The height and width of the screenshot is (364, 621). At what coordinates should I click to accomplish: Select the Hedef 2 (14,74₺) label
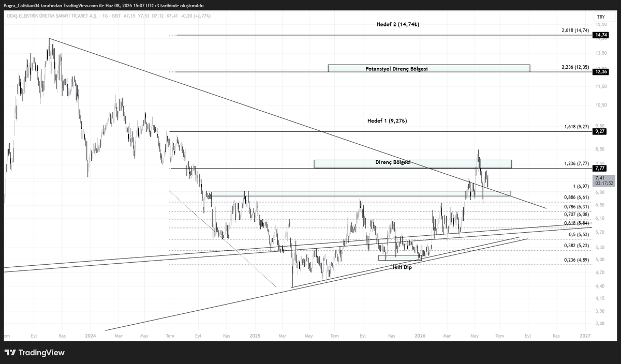coord(398,25)
